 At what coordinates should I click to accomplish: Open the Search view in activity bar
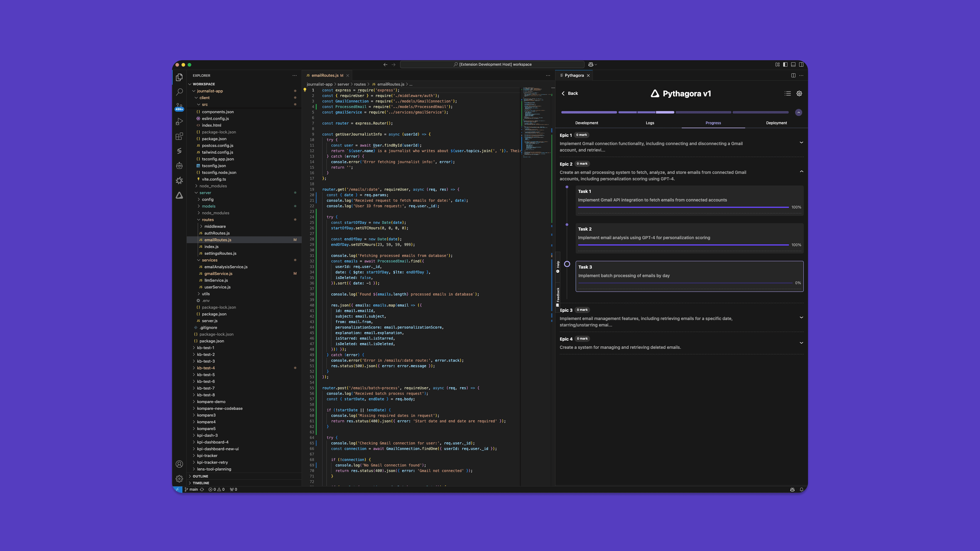179,92
